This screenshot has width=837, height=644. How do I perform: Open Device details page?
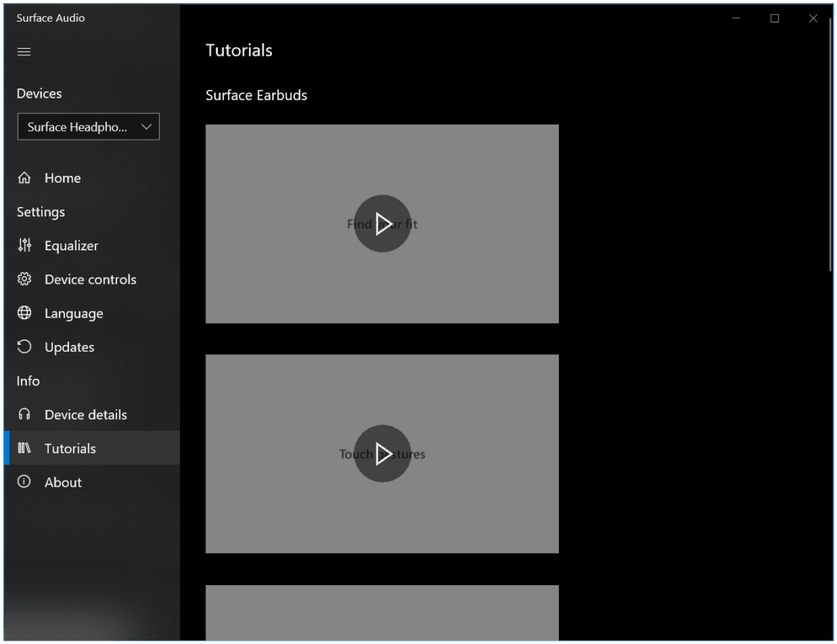pos(87,415)
